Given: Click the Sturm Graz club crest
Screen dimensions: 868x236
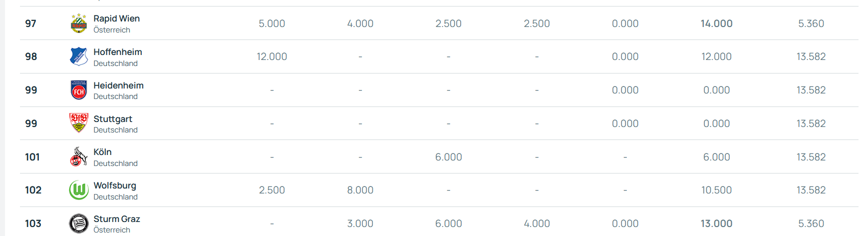Looking at the screenshot, I should click(x=79, y=223).
